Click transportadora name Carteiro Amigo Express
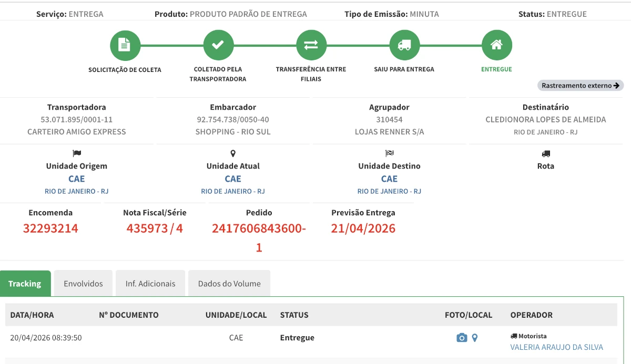 tap(77, 132)
